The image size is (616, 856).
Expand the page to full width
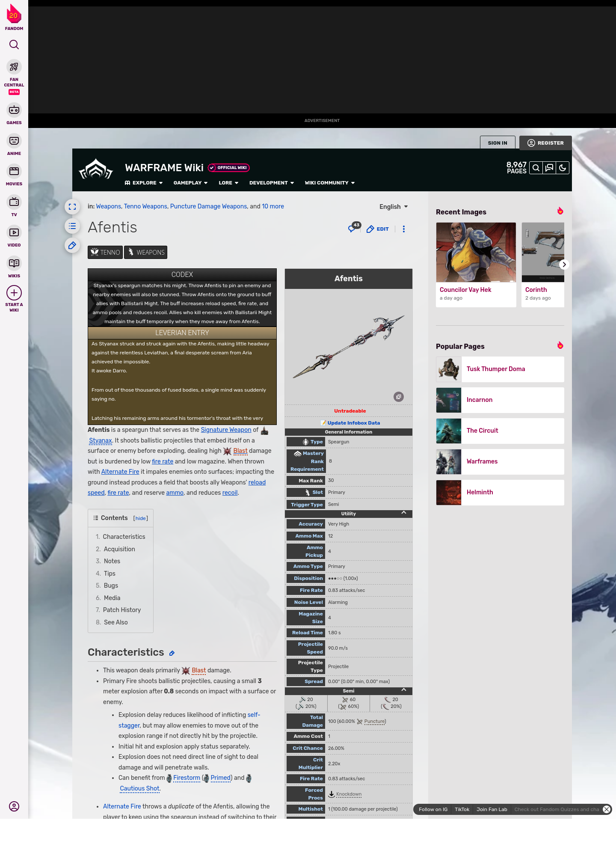pyautogui.click(x=72, y=207)
